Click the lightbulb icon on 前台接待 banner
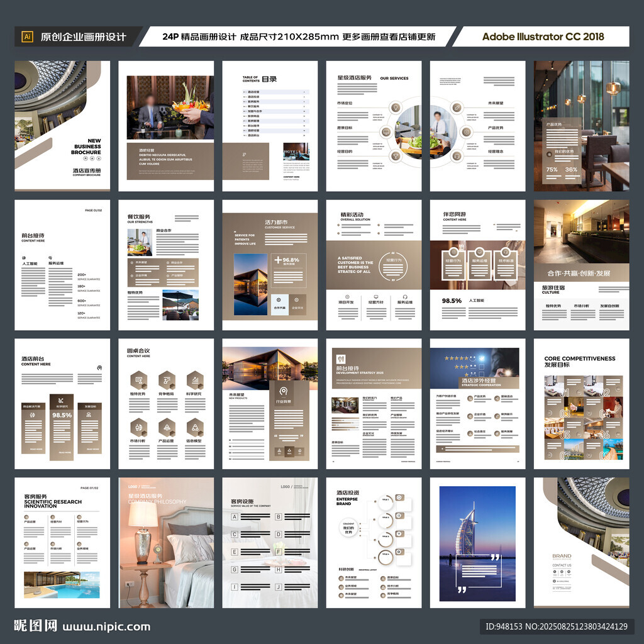This screenshot has width=644, height=644. [x=341, y=359]
